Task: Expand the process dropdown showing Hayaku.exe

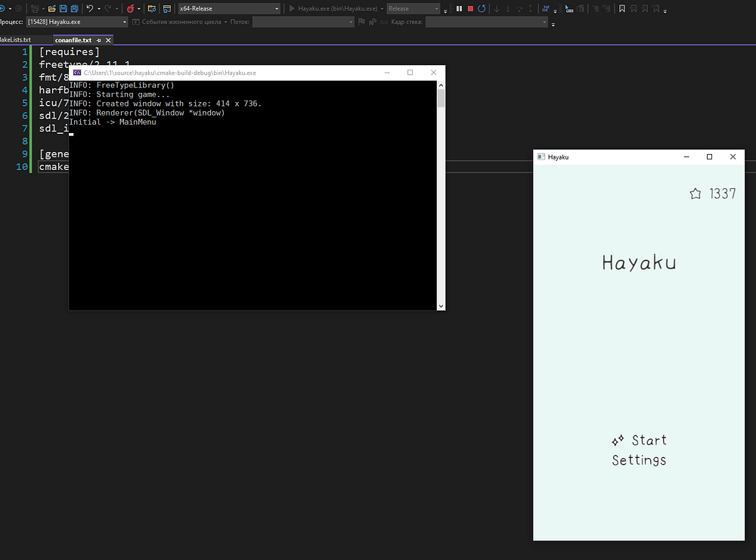Action: 124,22
